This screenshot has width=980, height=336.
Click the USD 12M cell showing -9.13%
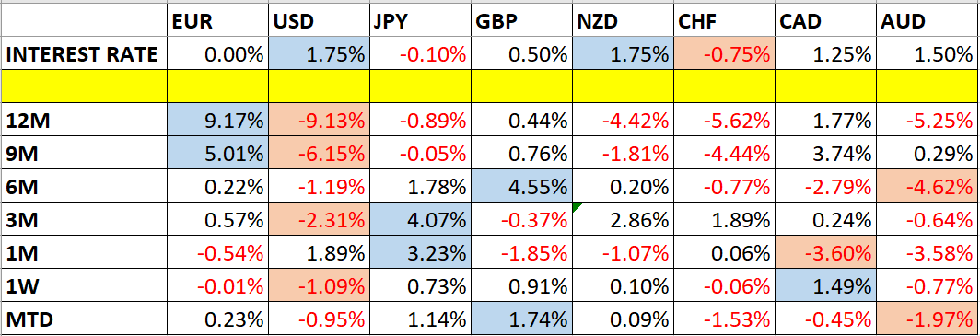(319, 120)
